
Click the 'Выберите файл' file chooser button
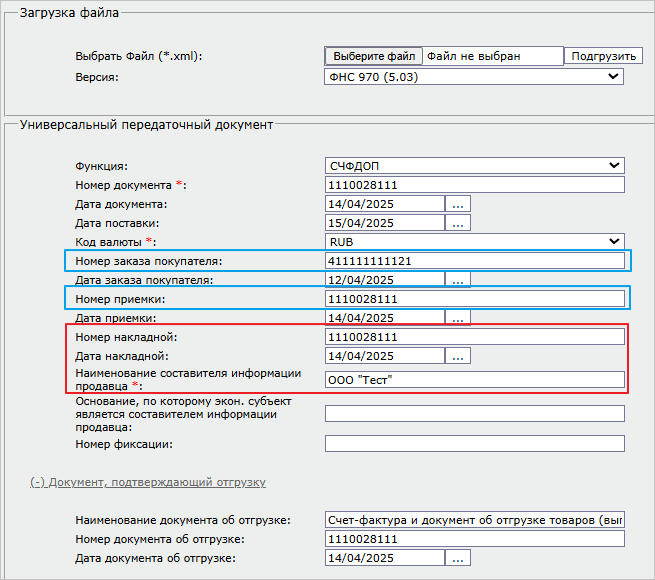tap(373, 56)
